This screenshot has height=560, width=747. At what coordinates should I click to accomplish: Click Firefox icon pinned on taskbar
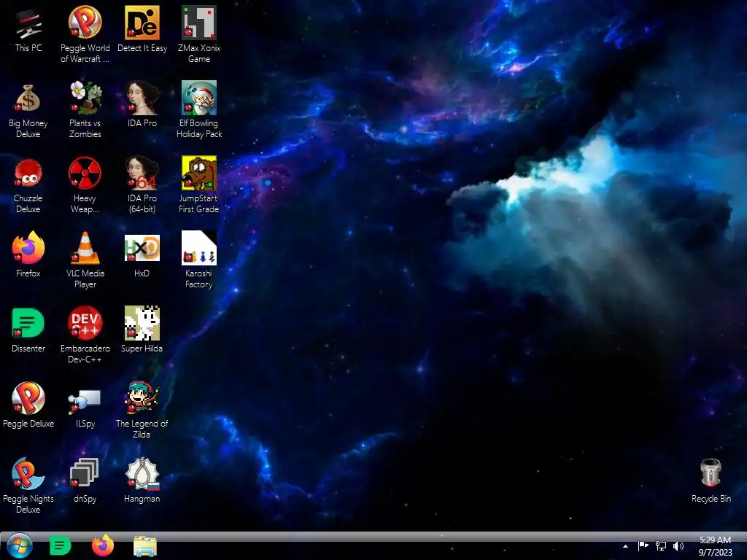[x=102, y=545]
